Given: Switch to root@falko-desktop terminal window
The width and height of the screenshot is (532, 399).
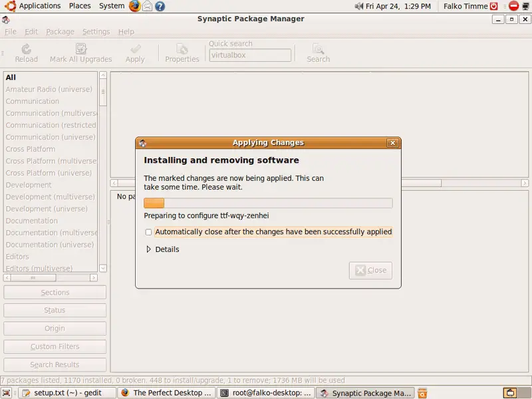Looking at the screenshot, I should (x=266, y=393).
